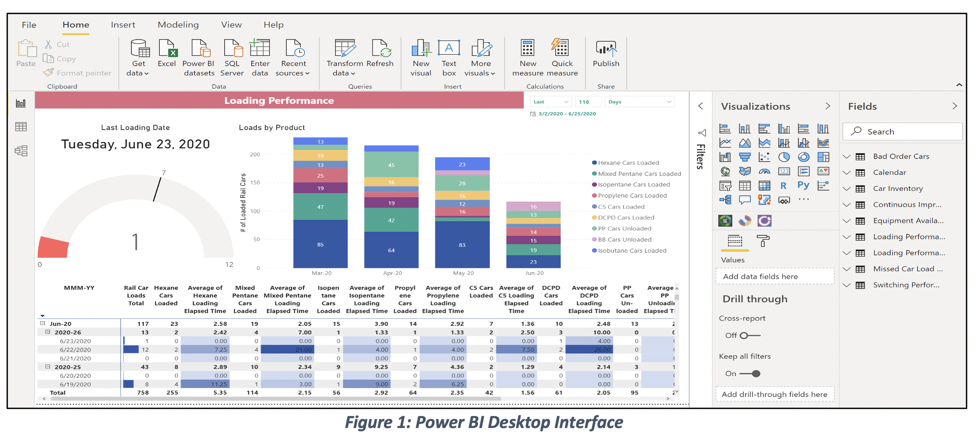Insert a Text box
This screenshot has width=980, height=444.
pyautogui.click(x=449, y=58)
